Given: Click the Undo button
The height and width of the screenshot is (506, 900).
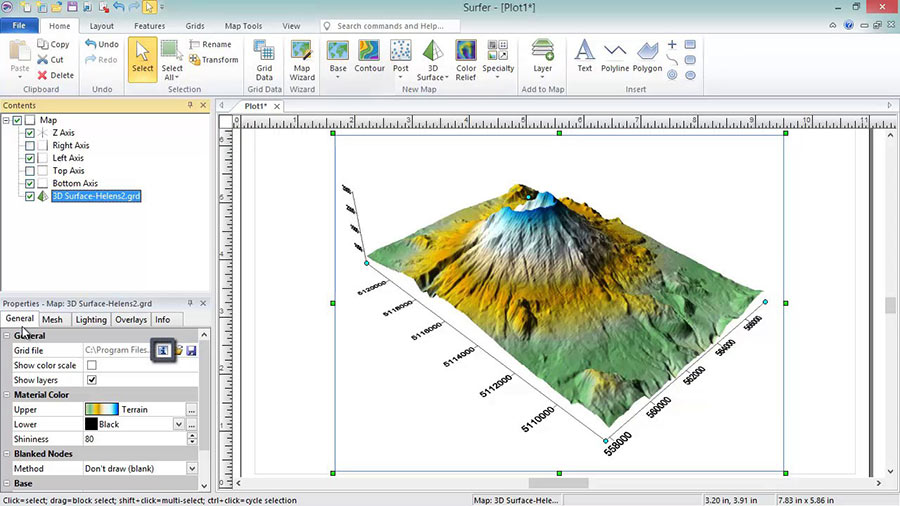Looking at the screenshot, I should (102, 44).
